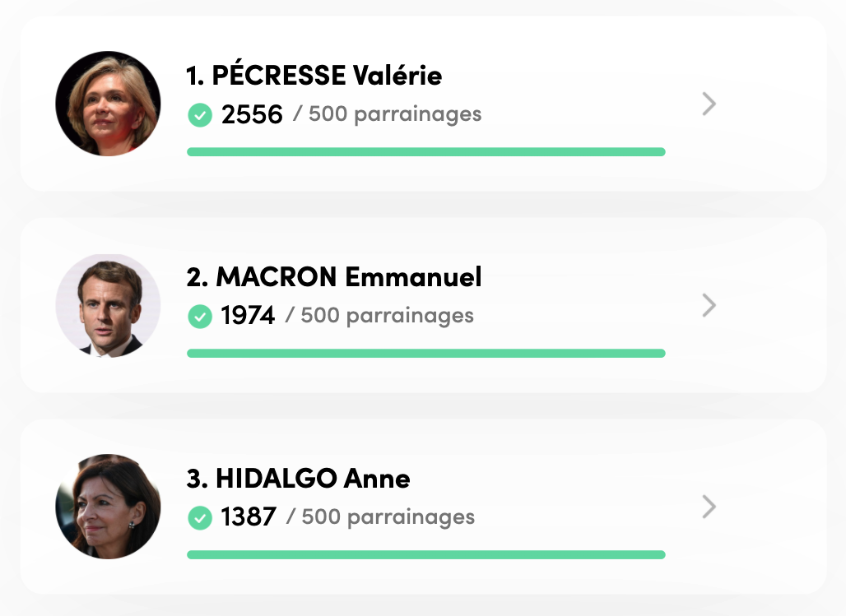Click the 1387 sponsorship count
Image resolution: width=846 pixels, height=616 pixels.
coord(249,517)
